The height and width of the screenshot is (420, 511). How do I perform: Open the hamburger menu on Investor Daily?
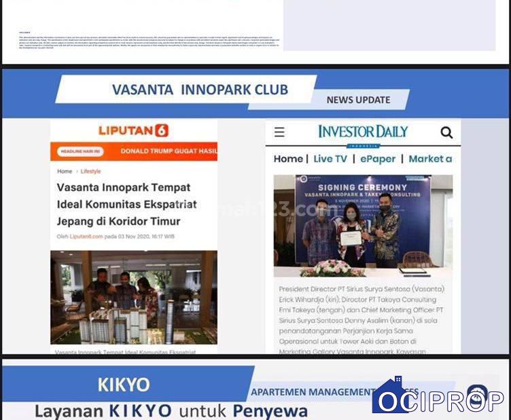[x=279, y=133]
